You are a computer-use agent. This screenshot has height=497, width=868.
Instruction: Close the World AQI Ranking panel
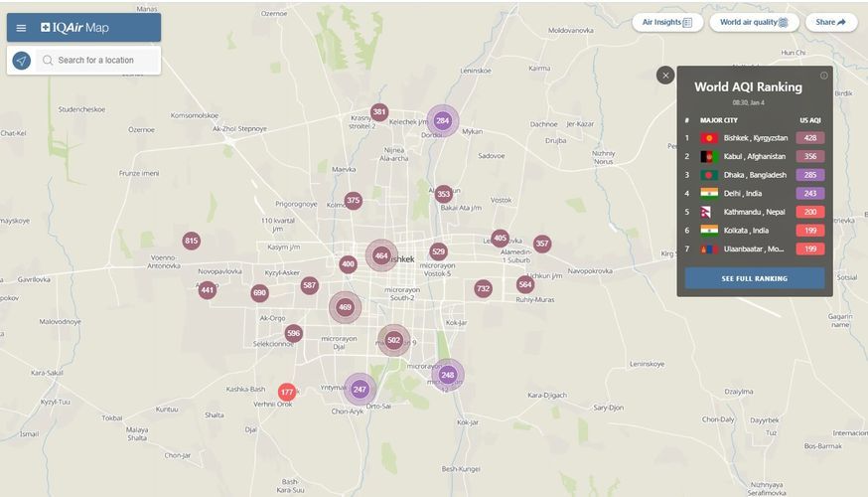[x=665, y=76]
